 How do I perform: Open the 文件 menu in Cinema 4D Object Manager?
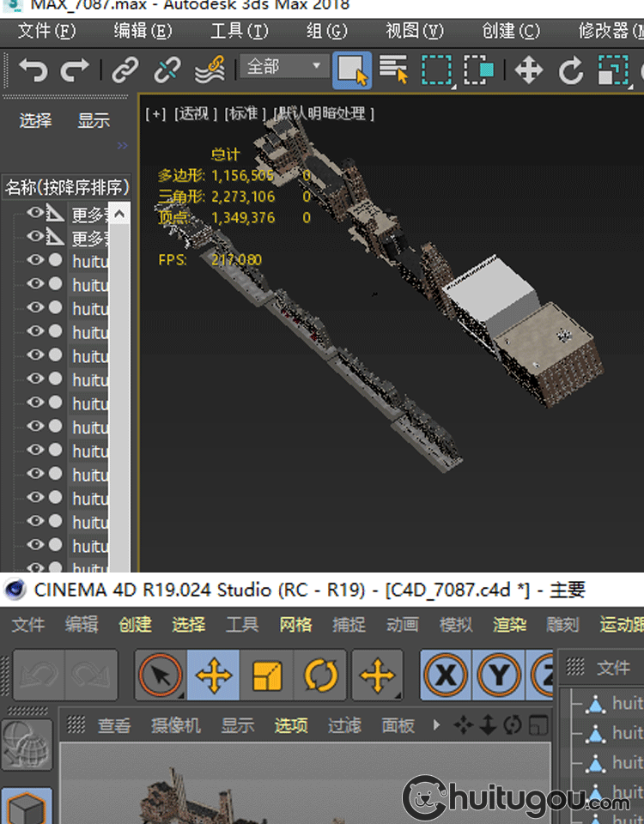pos(613,668)
